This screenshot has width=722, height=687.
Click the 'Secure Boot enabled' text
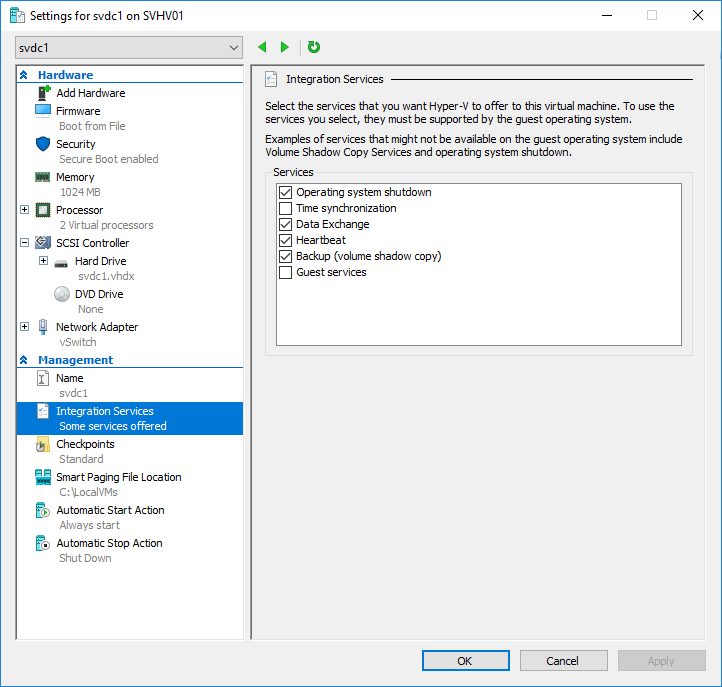(x=109, y=159)
